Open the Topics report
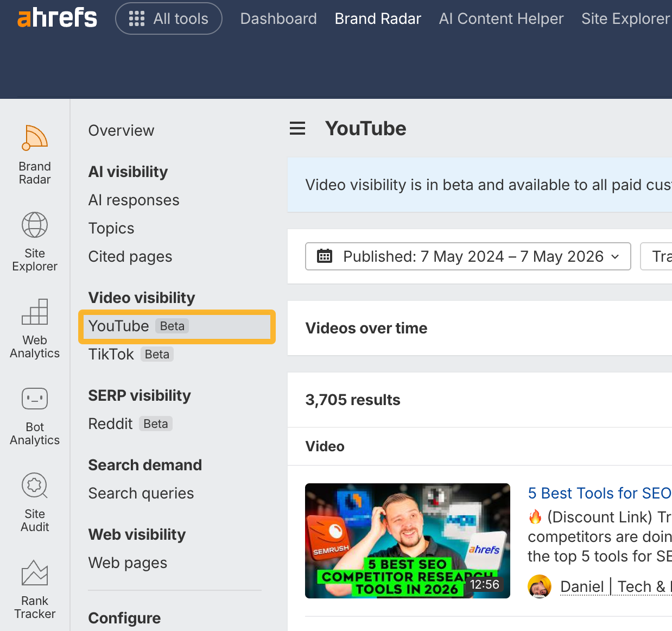 point(111,228)
